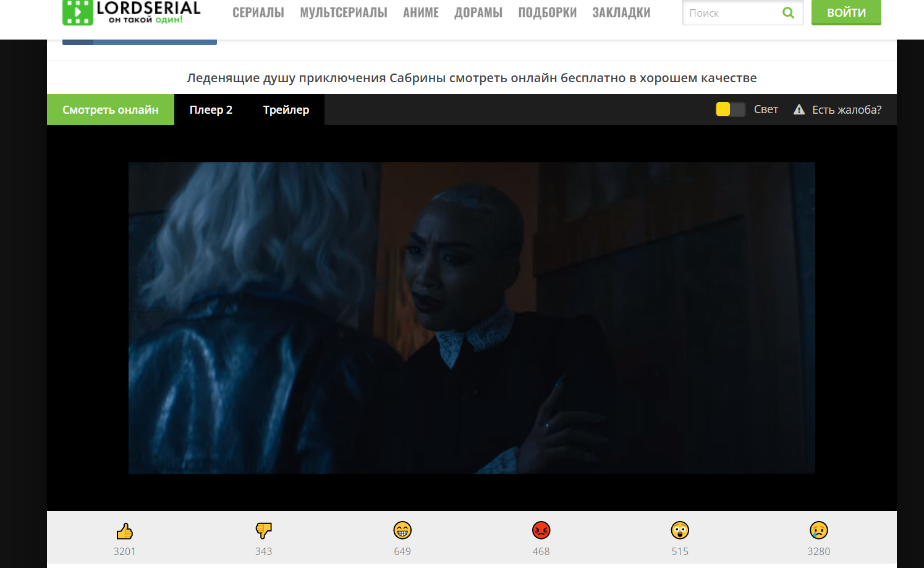This screenshot has width=924, height=568.
Task: Open the Сериалы menu
Action: (x=258, y=12)
